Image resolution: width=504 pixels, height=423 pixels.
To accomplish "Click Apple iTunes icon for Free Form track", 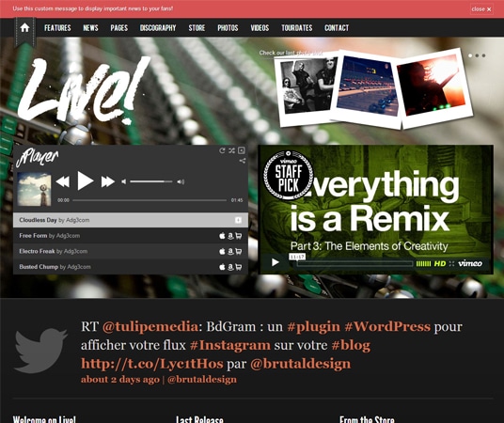I will click(x=222, y=236).
